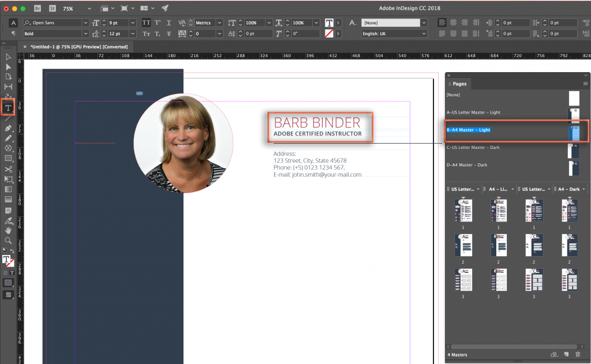
Task: Pick the Hand tool
Action: click(8, 230)
